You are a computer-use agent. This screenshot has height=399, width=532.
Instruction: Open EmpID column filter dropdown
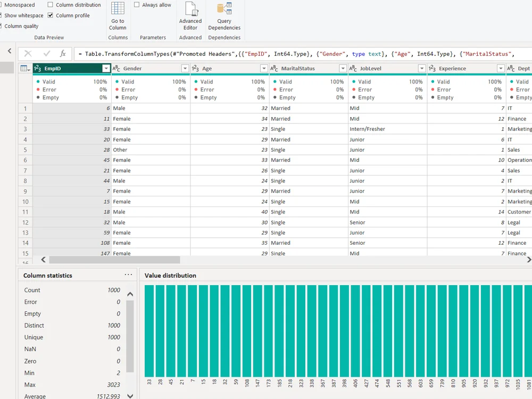(106, 69)
